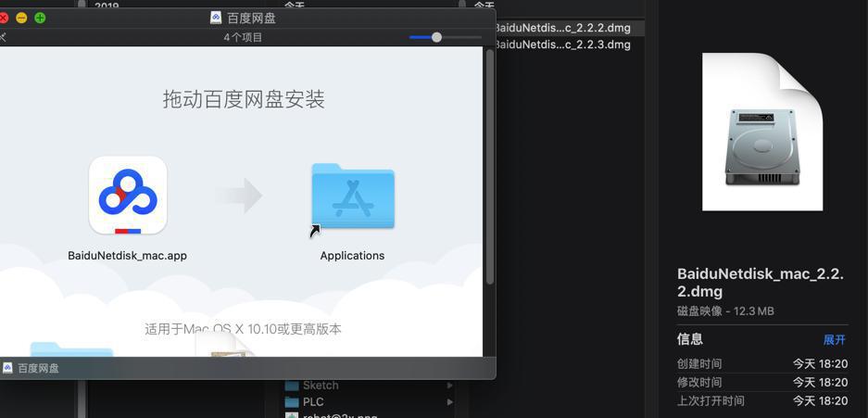The width and height of the screenshot is (868, 418).
Task: Click the 磁盘映像 - 12.3 MB text
Action: tap(725, 311)
